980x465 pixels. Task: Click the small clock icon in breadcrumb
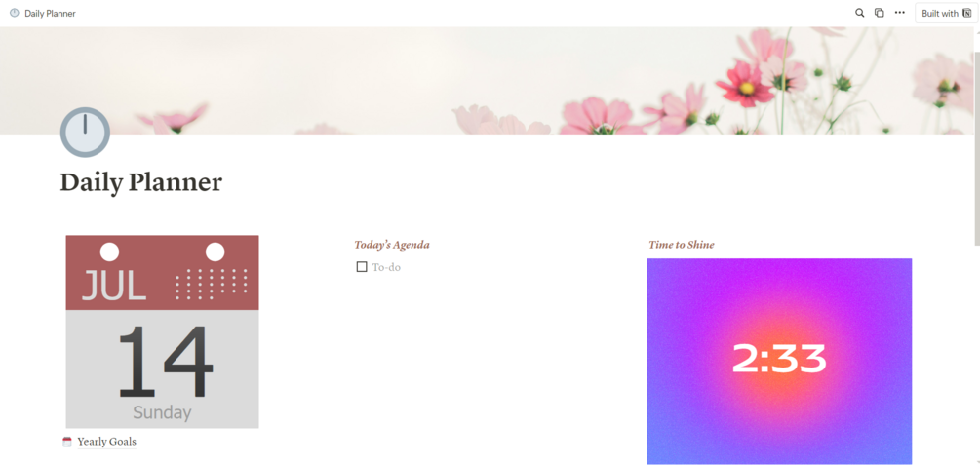[x=15, y=13]
